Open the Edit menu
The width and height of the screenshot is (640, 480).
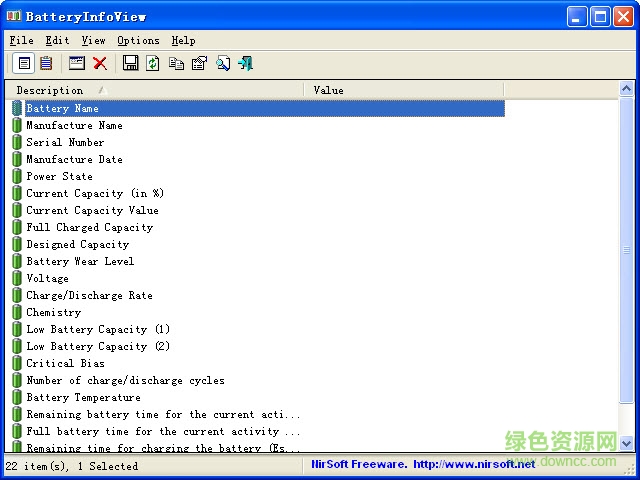tap(57, 40)
